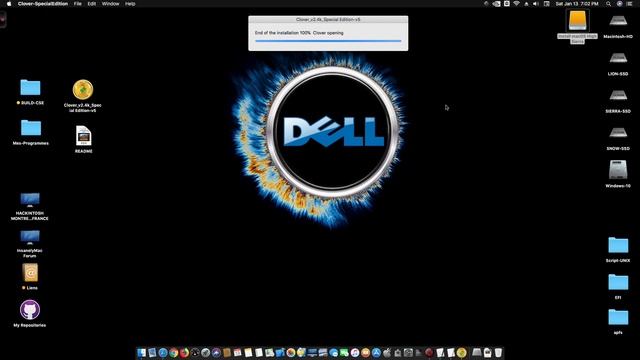Open the Clover_v2.4k_Special Edition-v5 package icon
640x360 pixels.
click(x=83, y=89)
